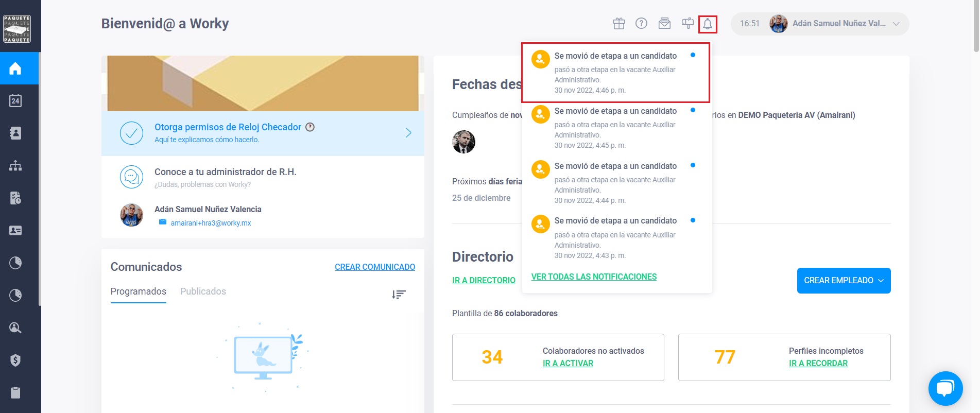Expand Otorga permisos de Reloj Checador arrow
The image size is (980, 413).
click(x=408, y=133)
